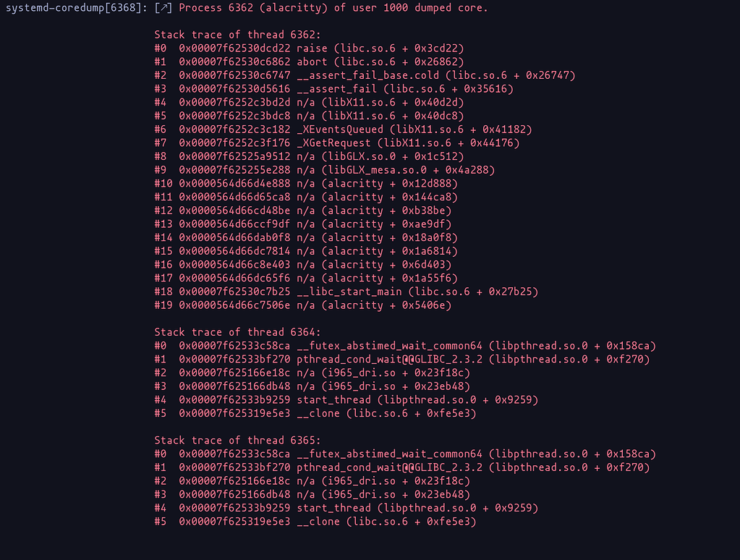Click frame #0 raise line in libc.so.6
Image resolution: width=740 pixels, height=560 pixels.
pyautogui.click(x=309, y=48)
